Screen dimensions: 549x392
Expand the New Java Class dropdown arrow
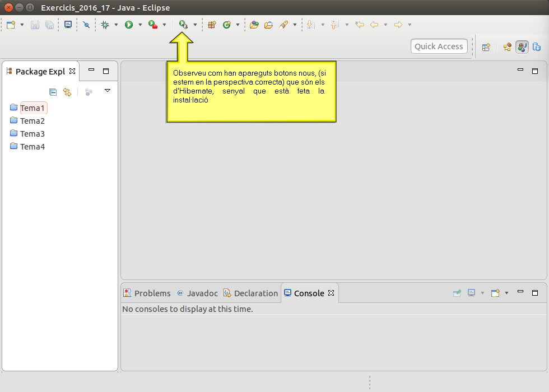point(238,25)
